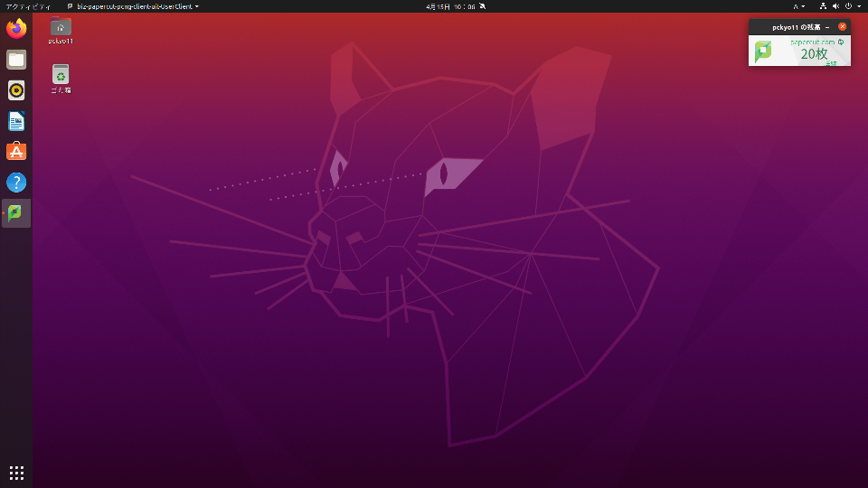Image resolution: width=868 pixels, height=488 pixels.
Task: Open Firefox from the dock
Action: click(x=16, y=28)
